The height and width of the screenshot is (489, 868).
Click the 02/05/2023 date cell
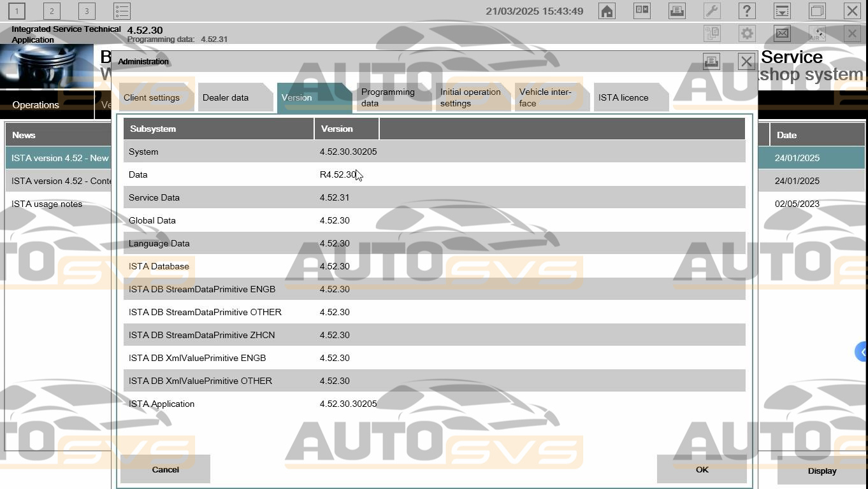(797, 204)
